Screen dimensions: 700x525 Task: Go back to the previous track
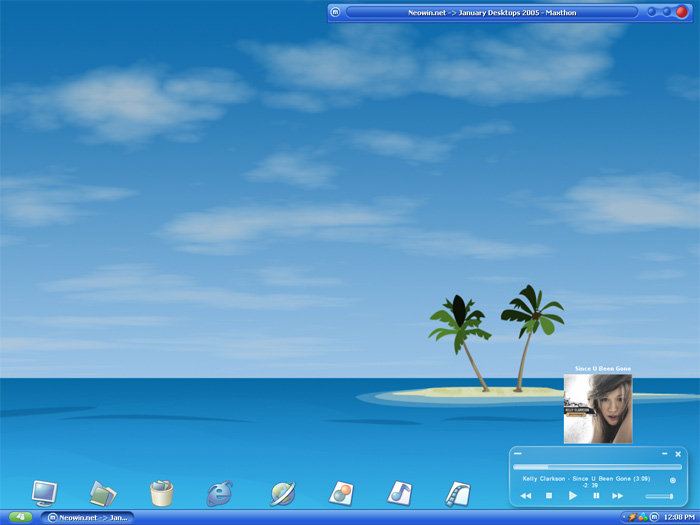click(x=526, y=496)
